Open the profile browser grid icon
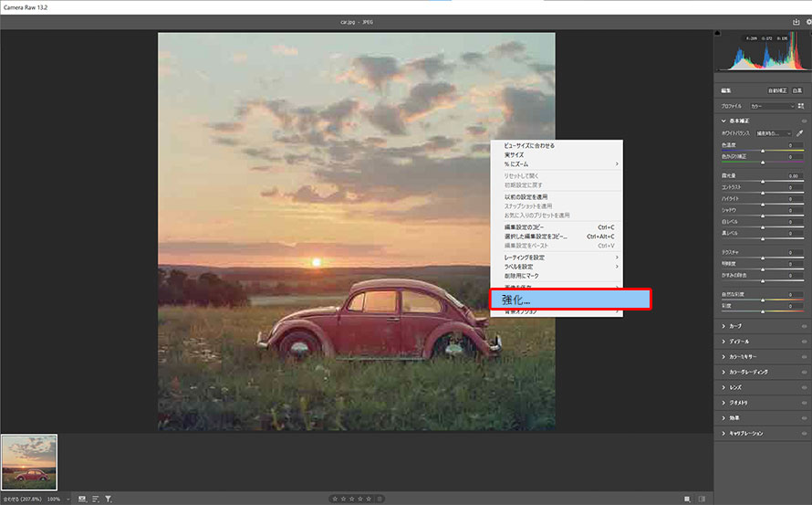Image resolution: width=812 pixels, height=505 pixels. coord(800,107)
